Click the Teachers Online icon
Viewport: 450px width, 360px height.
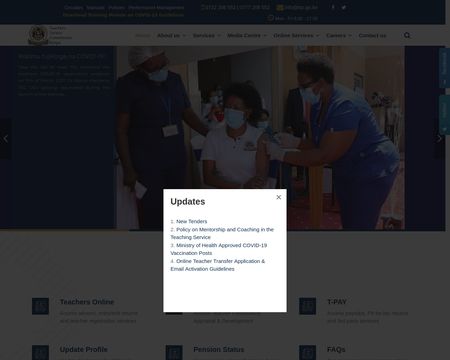40,306
